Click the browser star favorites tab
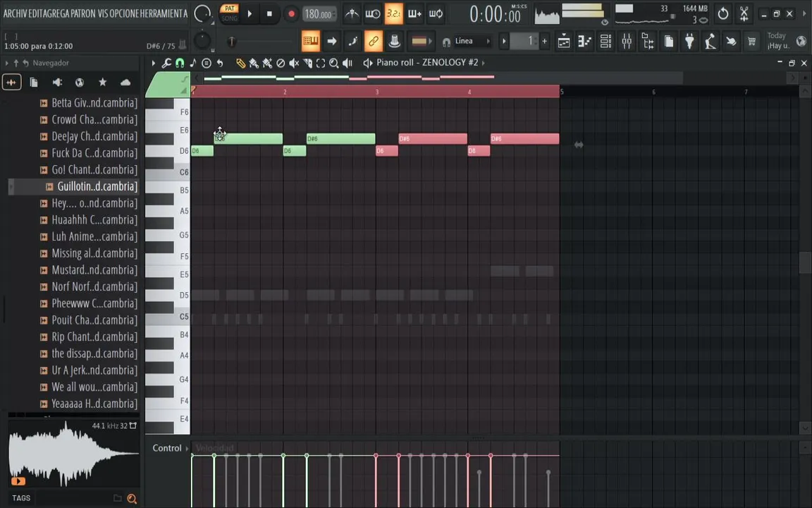Image resolution: width=812 pixels, height=508 pixels. (x=102, y=83)
